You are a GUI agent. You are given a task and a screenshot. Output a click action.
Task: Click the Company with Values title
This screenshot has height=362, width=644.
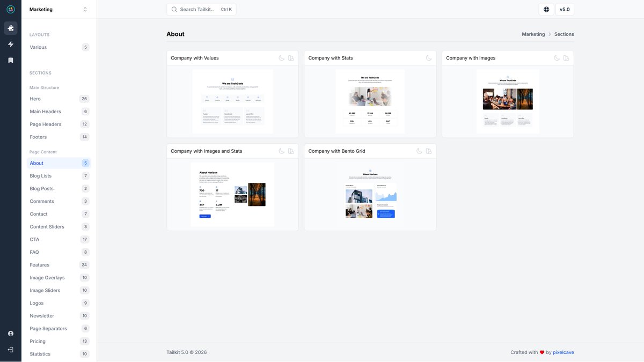(x=195, y=58)
